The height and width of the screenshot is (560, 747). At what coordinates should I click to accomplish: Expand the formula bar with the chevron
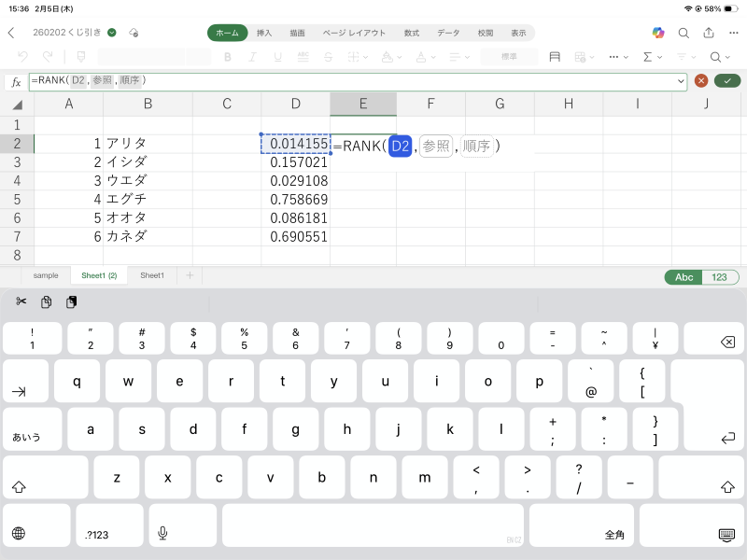tap(681, 81)
